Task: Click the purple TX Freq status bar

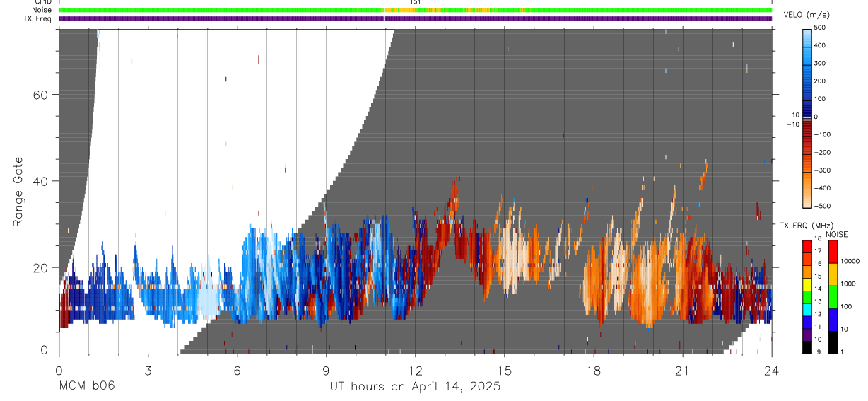Action: pos(416,18)
